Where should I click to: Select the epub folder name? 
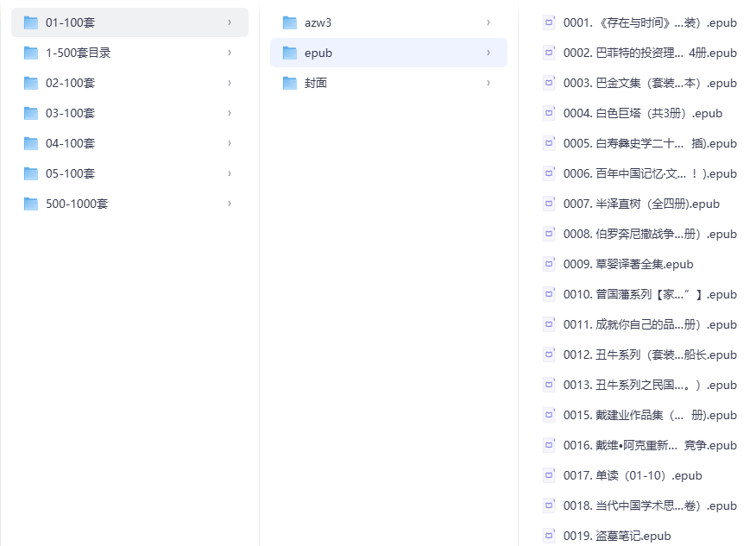318,53
